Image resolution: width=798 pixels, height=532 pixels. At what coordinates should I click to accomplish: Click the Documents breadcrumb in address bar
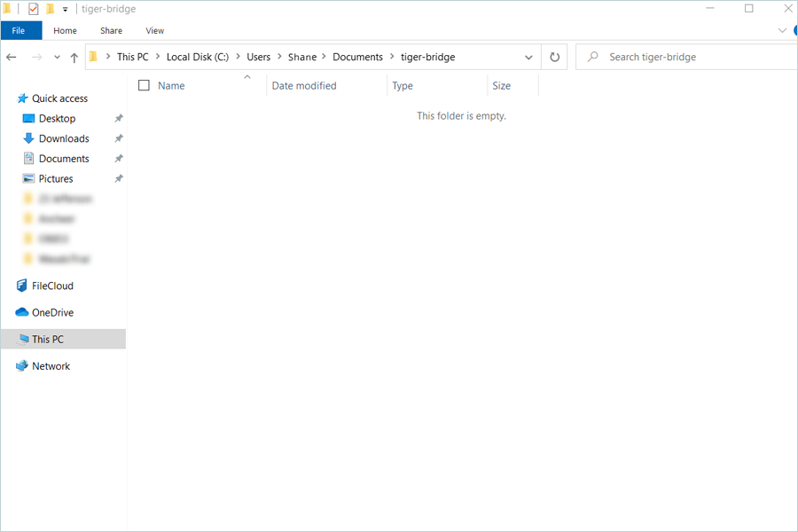[357, 57]
